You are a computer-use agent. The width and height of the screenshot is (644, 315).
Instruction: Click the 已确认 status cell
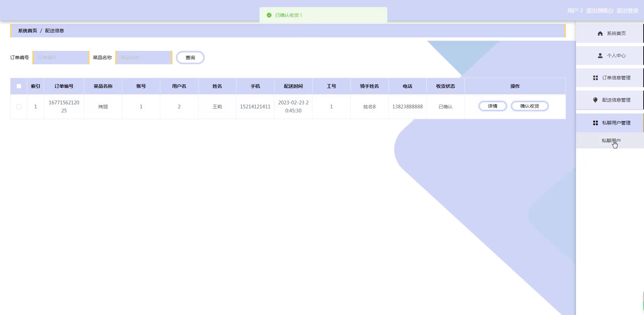[x=446, y=107]
